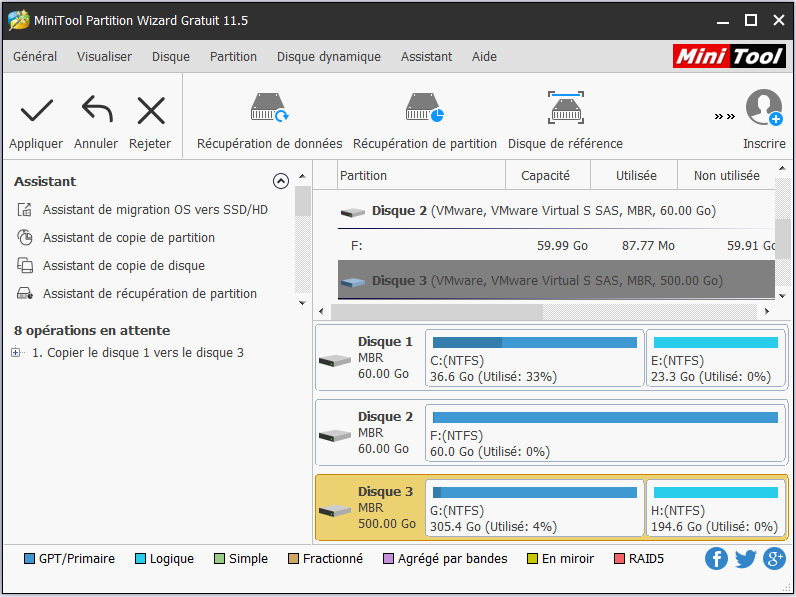This screenshot has width=796, height=597.
Task: Open the Disque dynamique menu
Action: pos(328,57)
